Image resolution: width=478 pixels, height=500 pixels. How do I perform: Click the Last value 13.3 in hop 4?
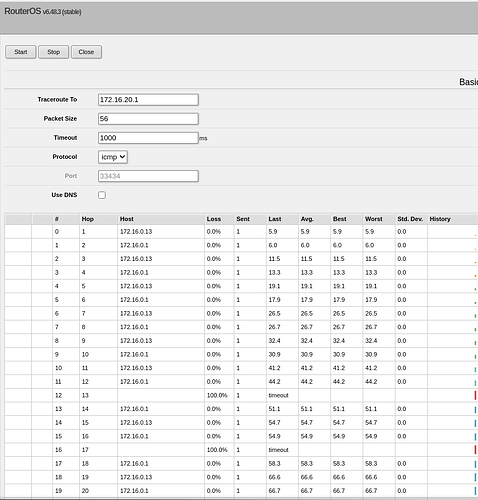coord(274,273)
